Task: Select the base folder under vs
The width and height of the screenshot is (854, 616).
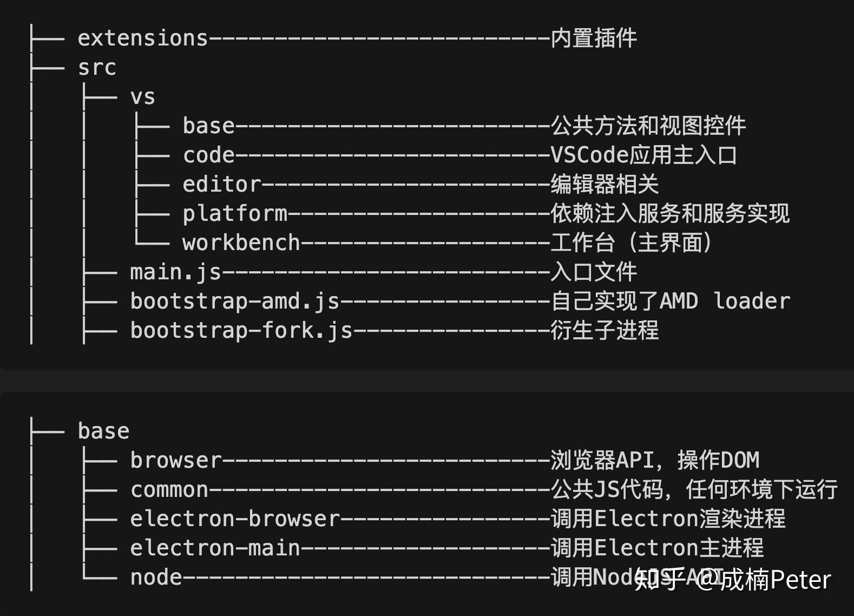Action: 208,126
